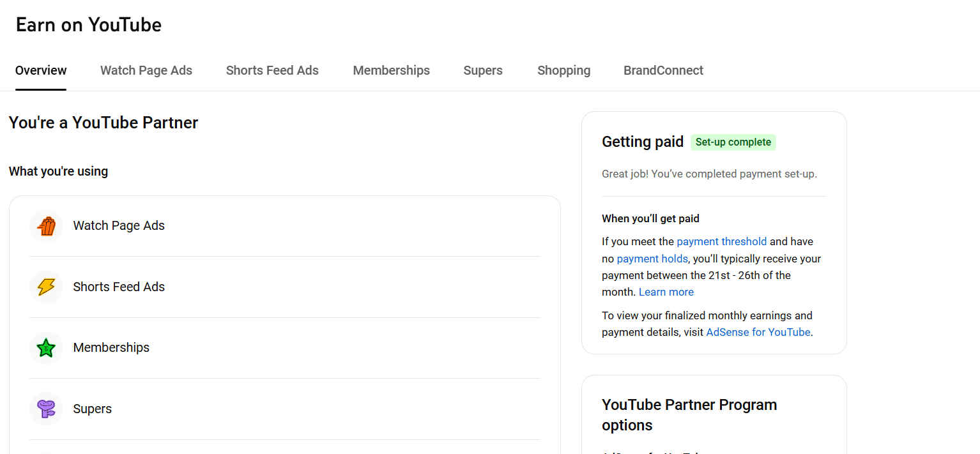Open the Watch Page Ads list row
This screenshot has width=980, height=454.
coord(284,226)
